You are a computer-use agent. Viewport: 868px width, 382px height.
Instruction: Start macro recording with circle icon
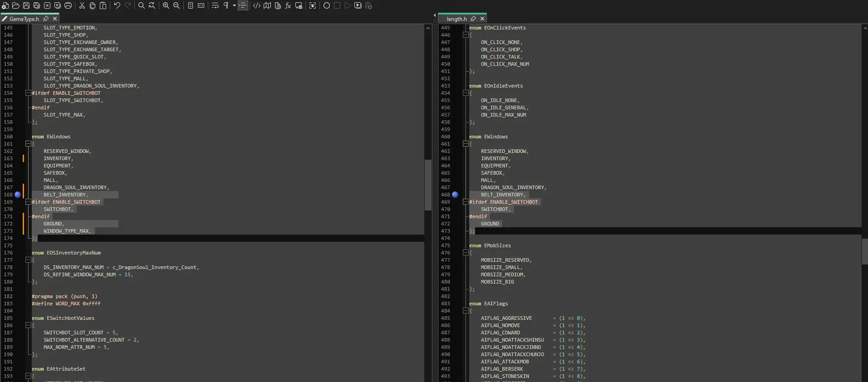click(x=326, y=5)
